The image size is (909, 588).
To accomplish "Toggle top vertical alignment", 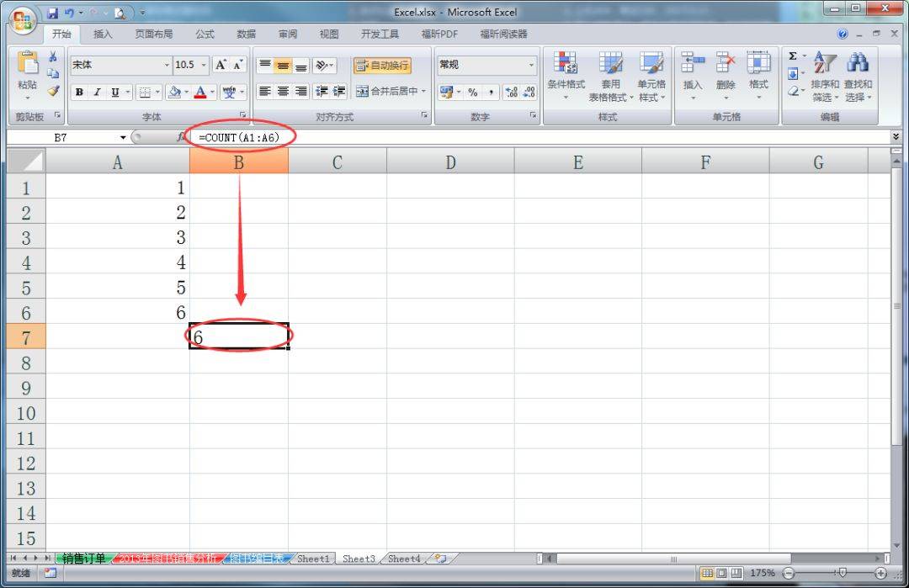I will tap(265, 66).
